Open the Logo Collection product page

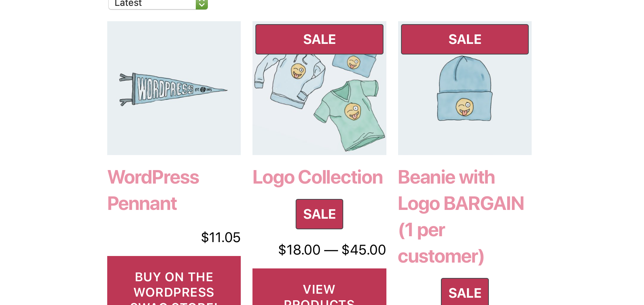coord(318,177)
